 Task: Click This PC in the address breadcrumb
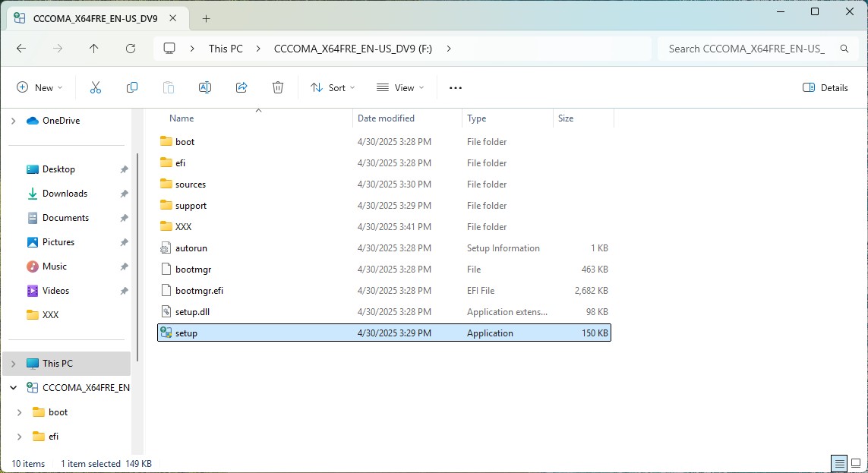point(226,49)
